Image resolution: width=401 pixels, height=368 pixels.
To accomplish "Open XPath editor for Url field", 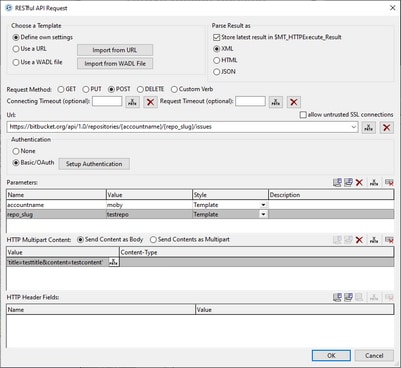I will pyautogui.click(x=369, y=127).
